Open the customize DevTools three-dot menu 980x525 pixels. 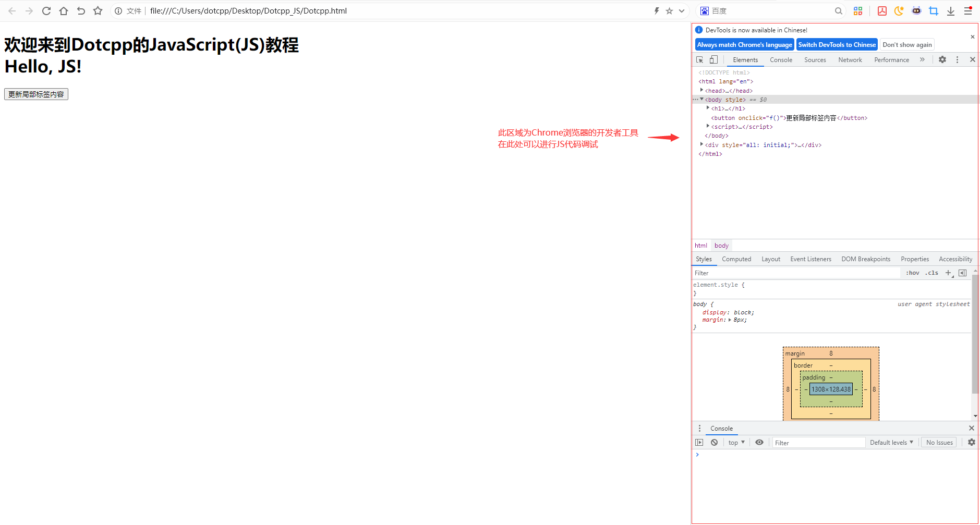tap(957, 59)
